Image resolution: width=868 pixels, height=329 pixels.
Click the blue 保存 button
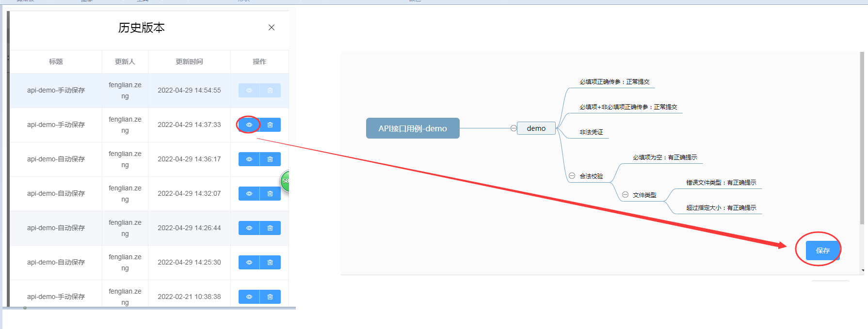pyautogui.click(x=822, y=251)
